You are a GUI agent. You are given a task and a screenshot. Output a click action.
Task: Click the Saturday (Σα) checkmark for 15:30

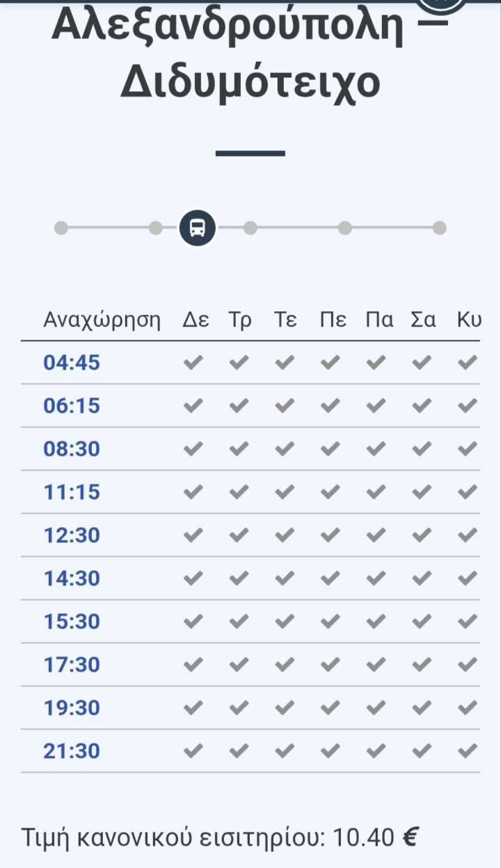pos(422,622)
